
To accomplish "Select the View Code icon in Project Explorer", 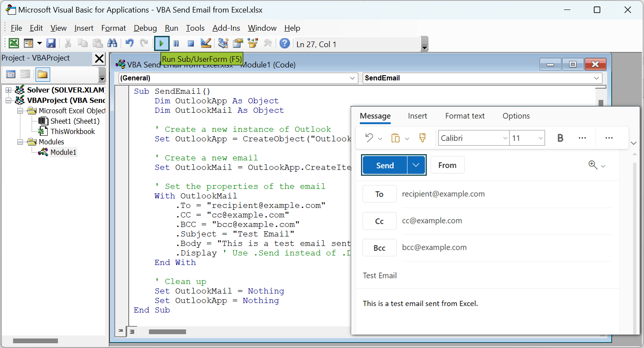I will 10,74.
